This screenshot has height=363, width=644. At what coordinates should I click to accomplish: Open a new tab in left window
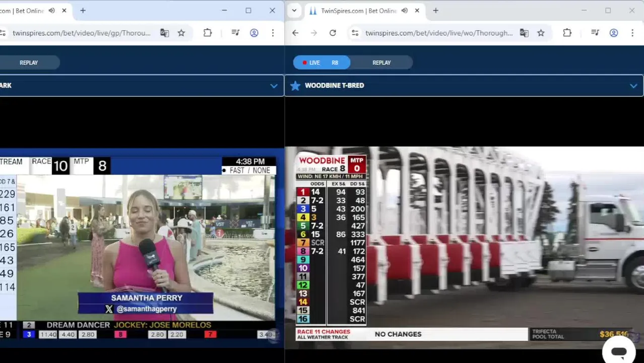[83, 11]
